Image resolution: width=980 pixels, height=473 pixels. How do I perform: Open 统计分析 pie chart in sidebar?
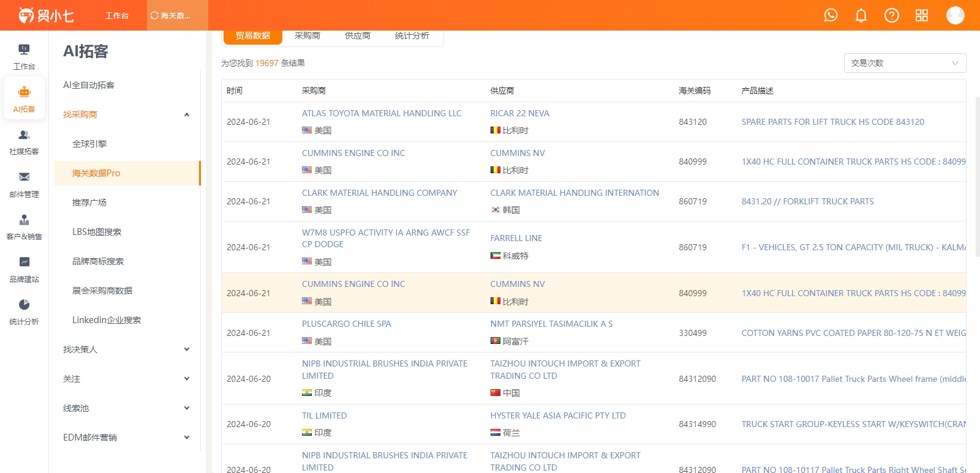24,312
